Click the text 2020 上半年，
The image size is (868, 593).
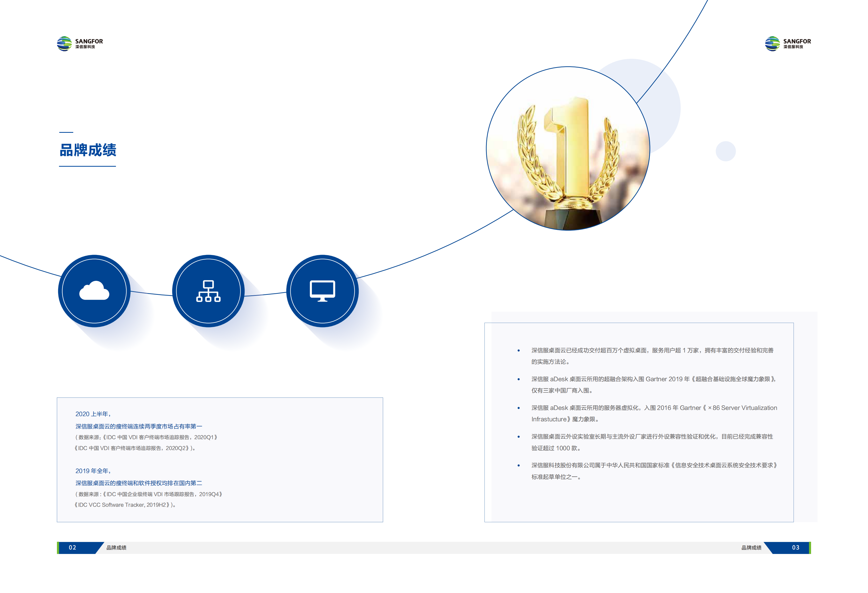(x=93, y=414)
